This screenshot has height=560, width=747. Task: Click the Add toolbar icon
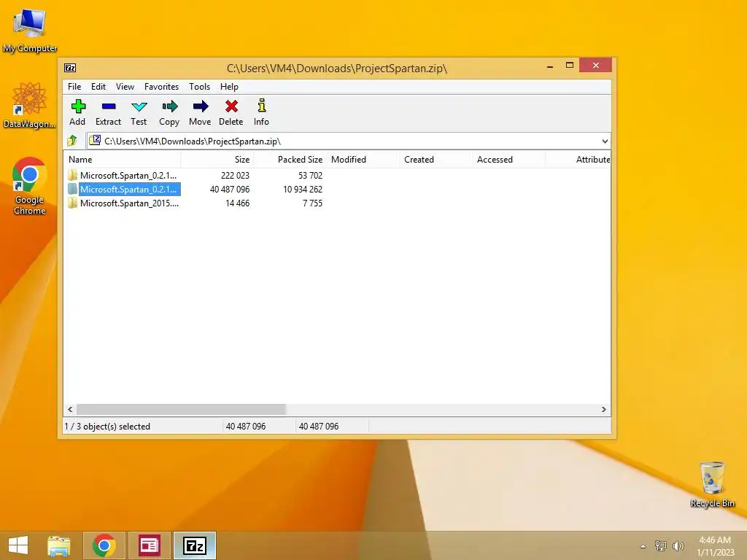pyautogui.click(x=77, y=112)
